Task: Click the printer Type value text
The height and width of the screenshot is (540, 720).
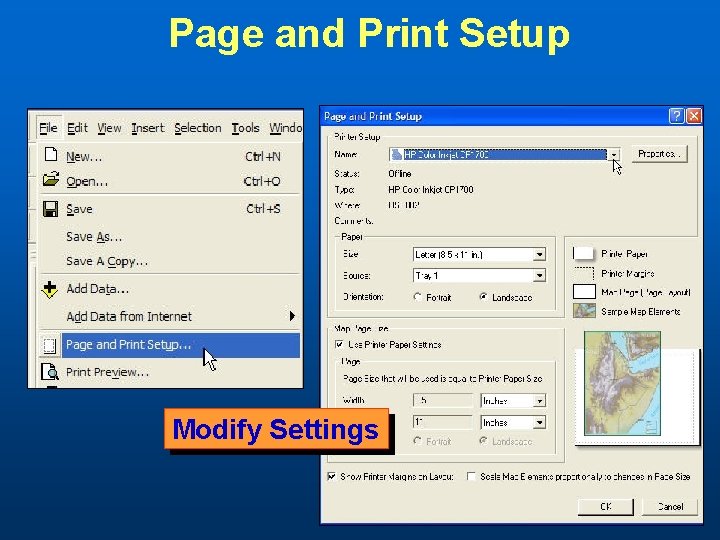Action: 431,189
